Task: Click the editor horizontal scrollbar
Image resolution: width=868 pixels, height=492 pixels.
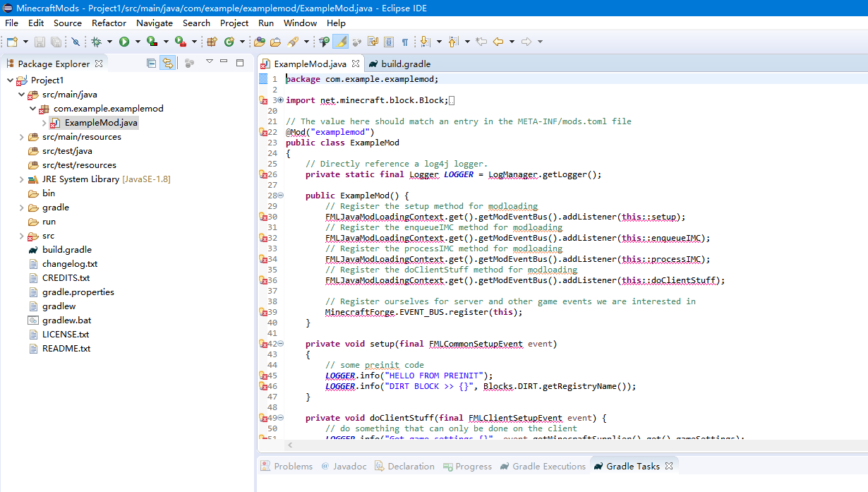Action: coord(565,445)
